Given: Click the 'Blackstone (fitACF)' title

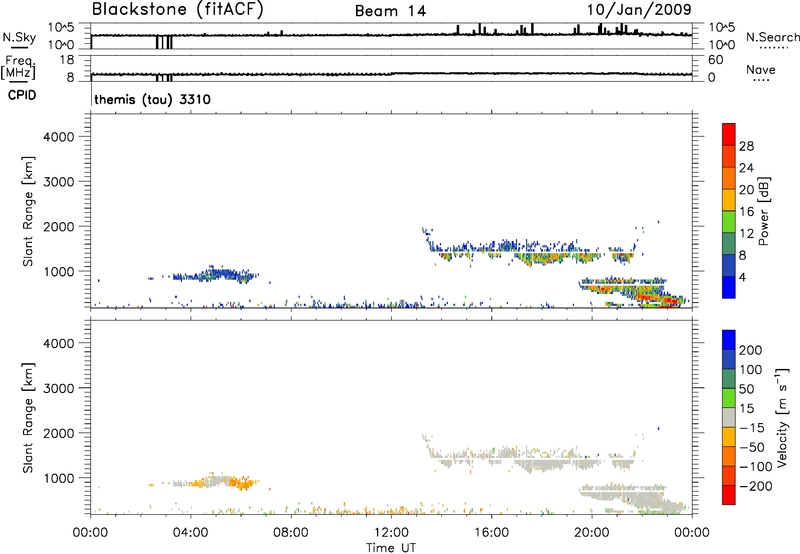Looking at the screenshot, I should click(177, 10).
